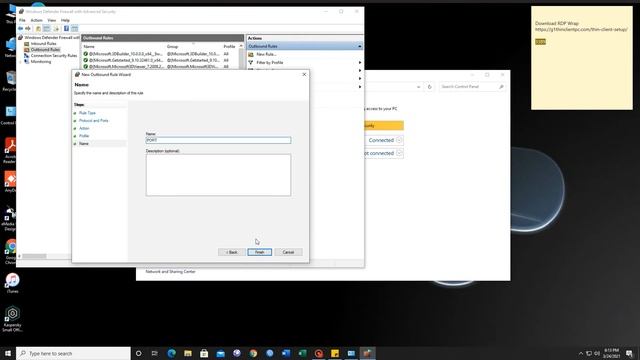Go to Rule Type wizard step
The image size is (640, 360).
pyautogui.click(x=87, y=113)
